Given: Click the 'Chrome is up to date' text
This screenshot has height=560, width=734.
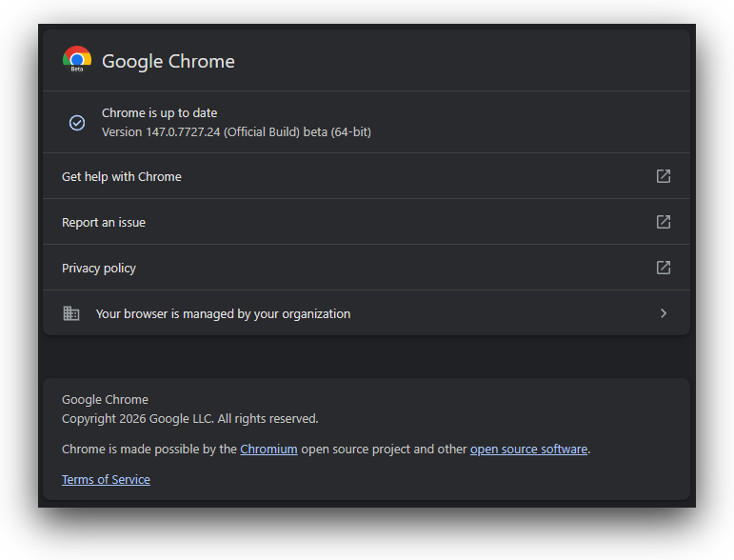Looking at the screenshot, I should (160, 112).
